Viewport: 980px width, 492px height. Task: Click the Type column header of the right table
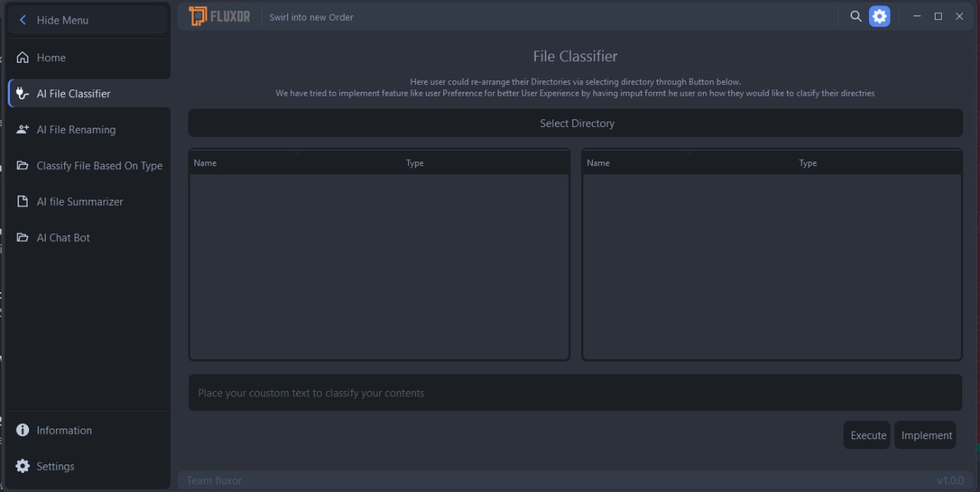[808, 162]
